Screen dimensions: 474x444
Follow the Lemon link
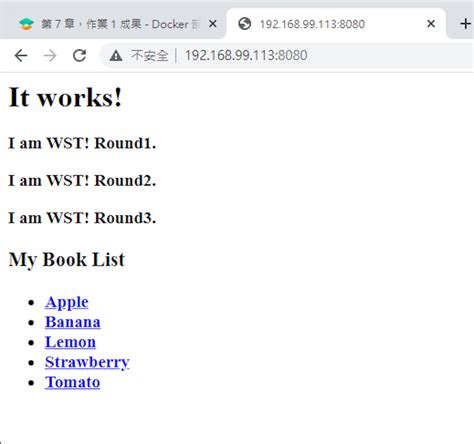click(x=70, y=342)
